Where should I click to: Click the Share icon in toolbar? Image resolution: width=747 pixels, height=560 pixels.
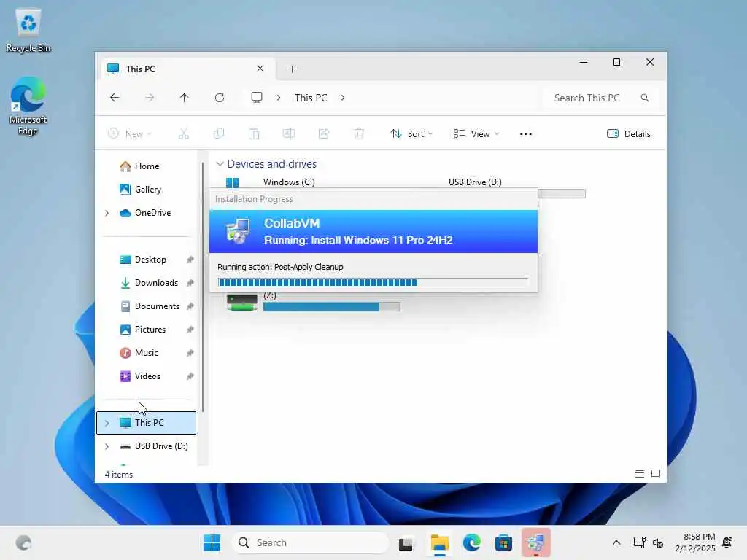pos(324,134)
